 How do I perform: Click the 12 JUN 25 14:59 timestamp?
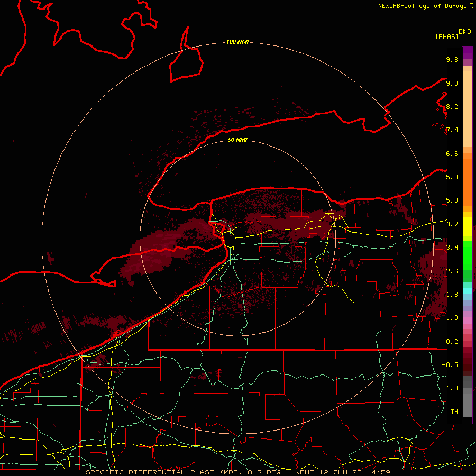point(354,472)
